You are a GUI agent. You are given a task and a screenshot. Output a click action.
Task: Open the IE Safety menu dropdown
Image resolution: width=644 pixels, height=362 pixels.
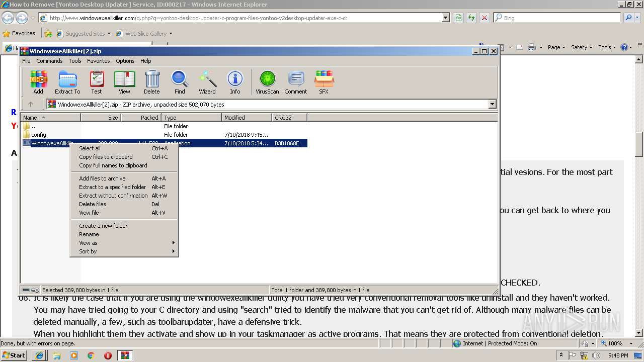(582, 47)
